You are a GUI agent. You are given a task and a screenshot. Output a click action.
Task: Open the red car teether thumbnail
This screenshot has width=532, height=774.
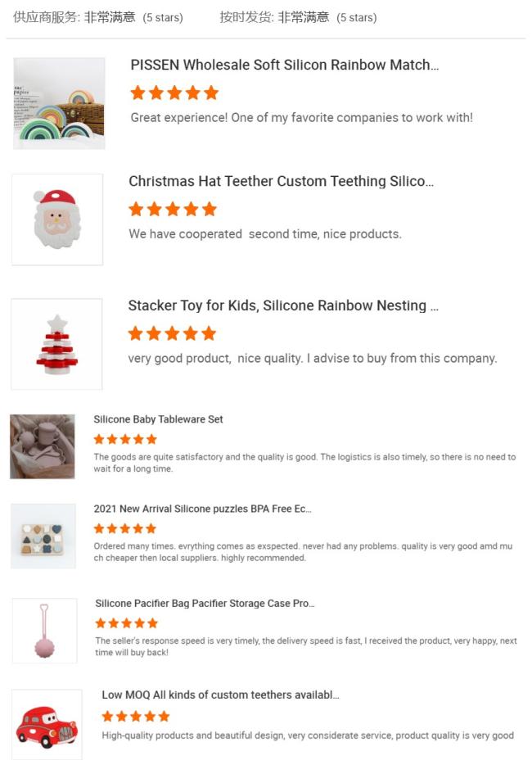click(x=47, y=724)
